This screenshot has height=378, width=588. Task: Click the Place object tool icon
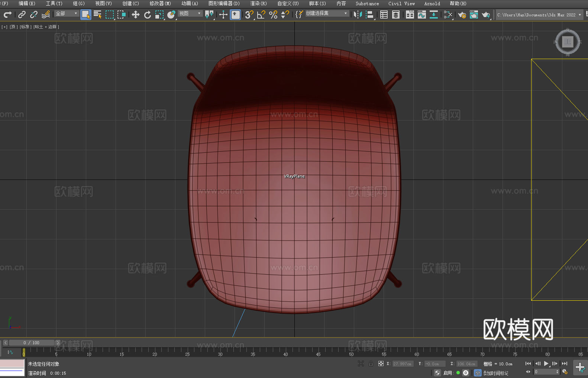coord(171,14)
